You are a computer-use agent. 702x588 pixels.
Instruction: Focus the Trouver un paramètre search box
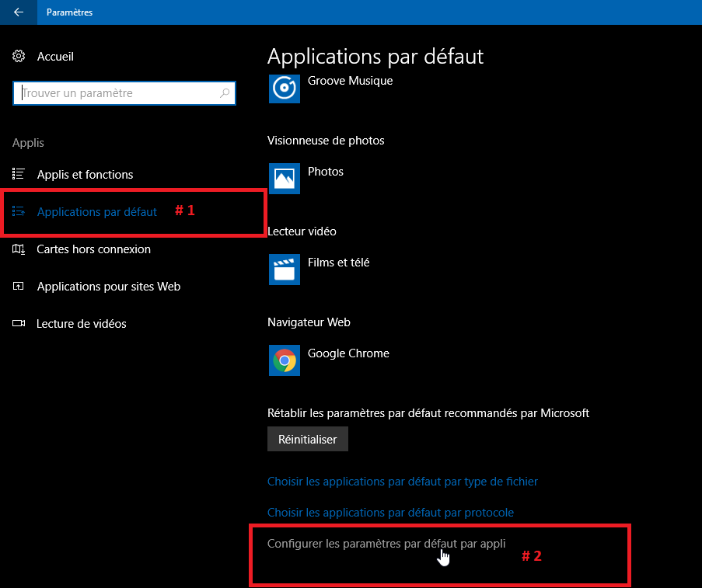pos(117,93)
